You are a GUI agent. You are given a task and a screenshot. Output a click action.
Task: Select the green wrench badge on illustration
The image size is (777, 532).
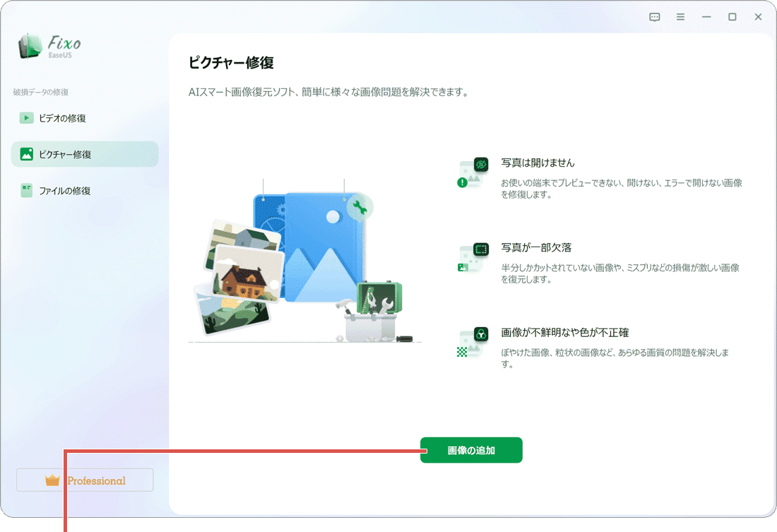pyautogui.click(x=359, y=207)
